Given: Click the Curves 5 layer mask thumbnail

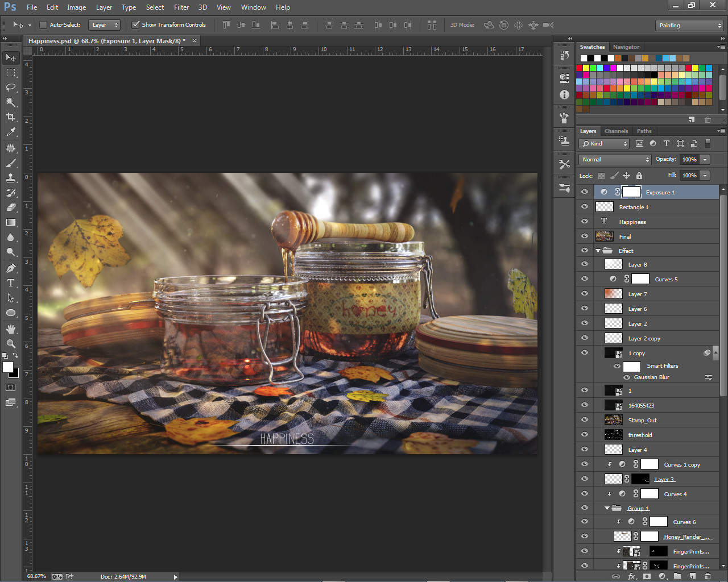Looking at the screenshot, I should tap(640, 279).
